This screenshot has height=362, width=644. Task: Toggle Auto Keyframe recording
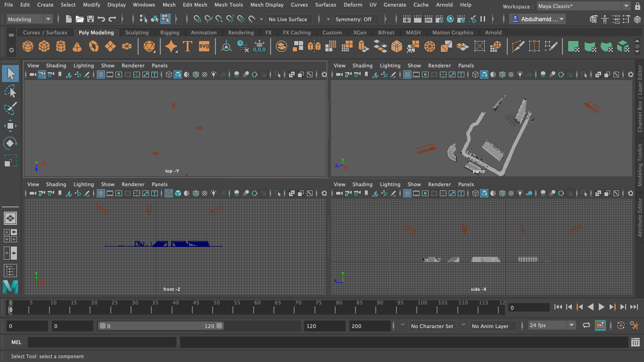(621, 325)
